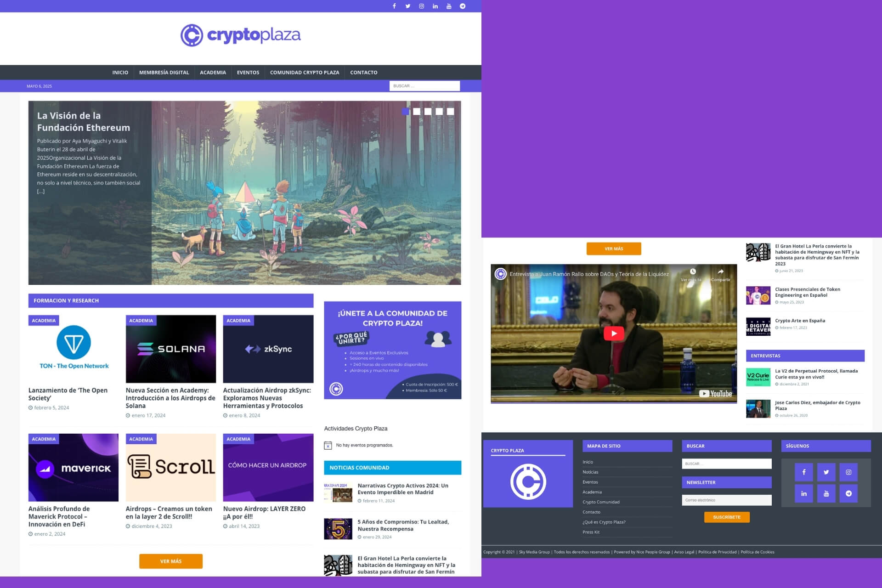Click Ver Más button above the video
The width and height of the screenshot is (882, 588).
point(614,249)
